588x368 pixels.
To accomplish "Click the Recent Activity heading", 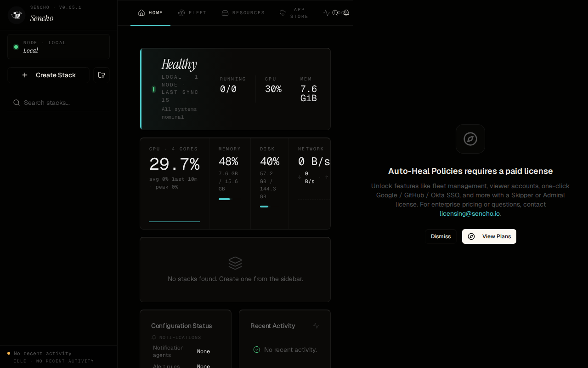I will (x=273, y=326).
